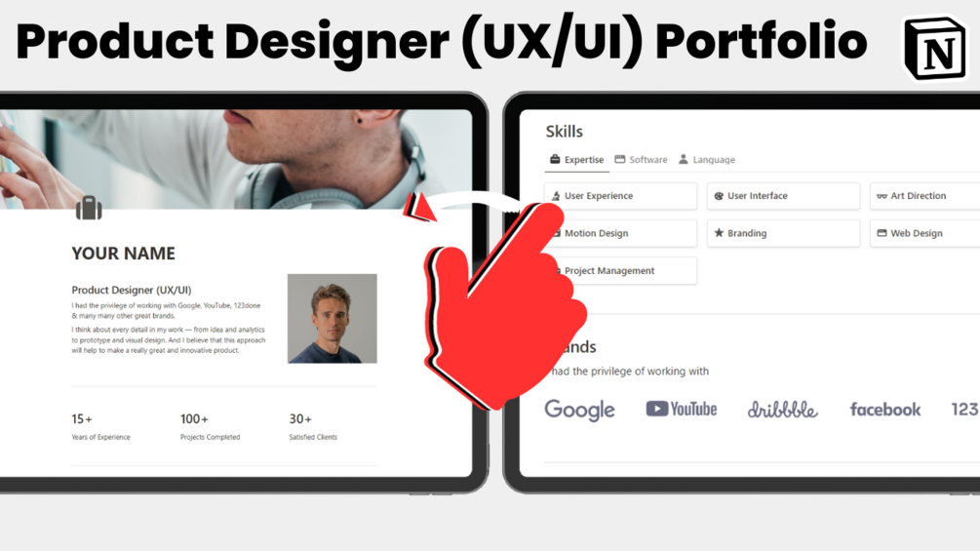Click the Web Design browser icon

(x=882, y=233)
